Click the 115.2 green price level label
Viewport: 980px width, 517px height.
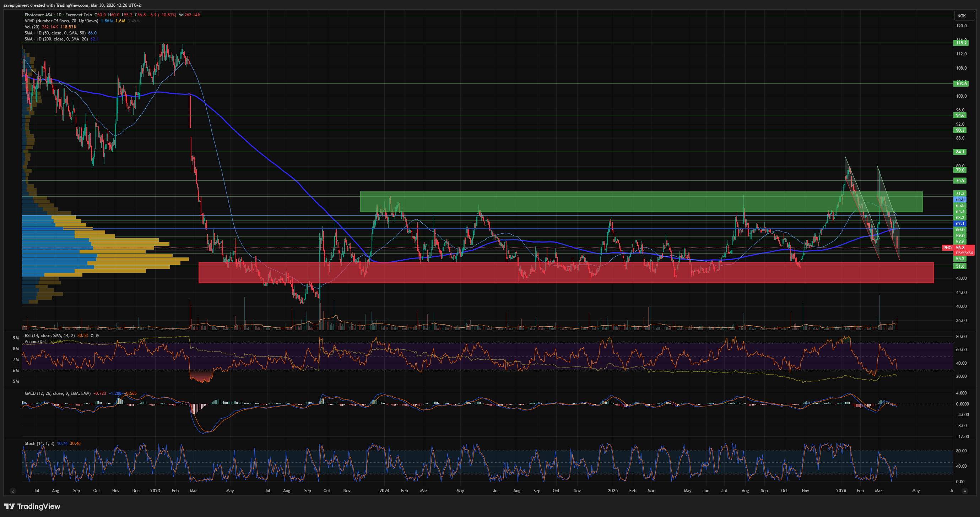[961, 43]
